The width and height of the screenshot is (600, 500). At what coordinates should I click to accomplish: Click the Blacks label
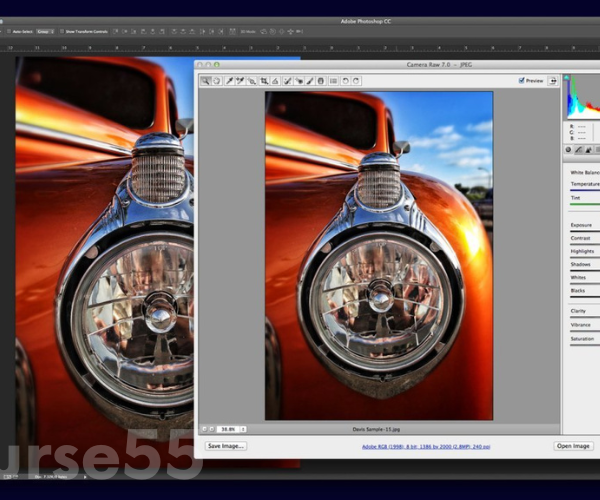(x=577, y=291)
